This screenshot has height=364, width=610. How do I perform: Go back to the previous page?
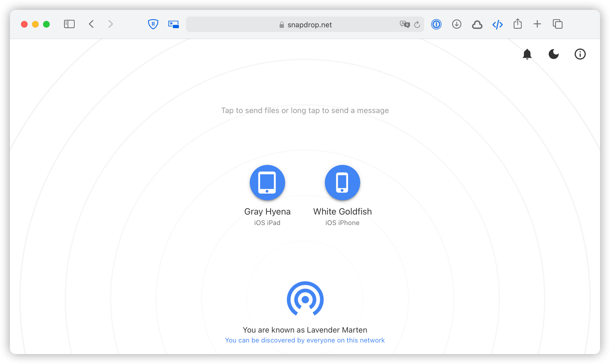click(x=91, y=24)
